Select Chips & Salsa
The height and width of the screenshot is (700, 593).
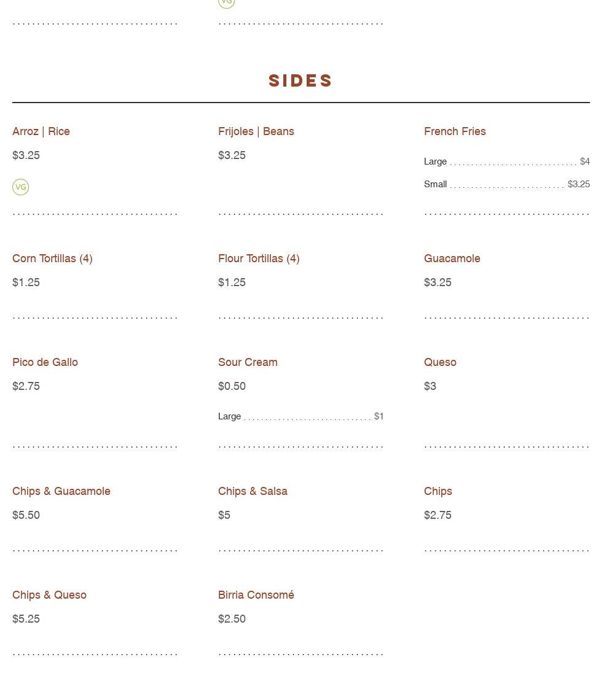253,491
